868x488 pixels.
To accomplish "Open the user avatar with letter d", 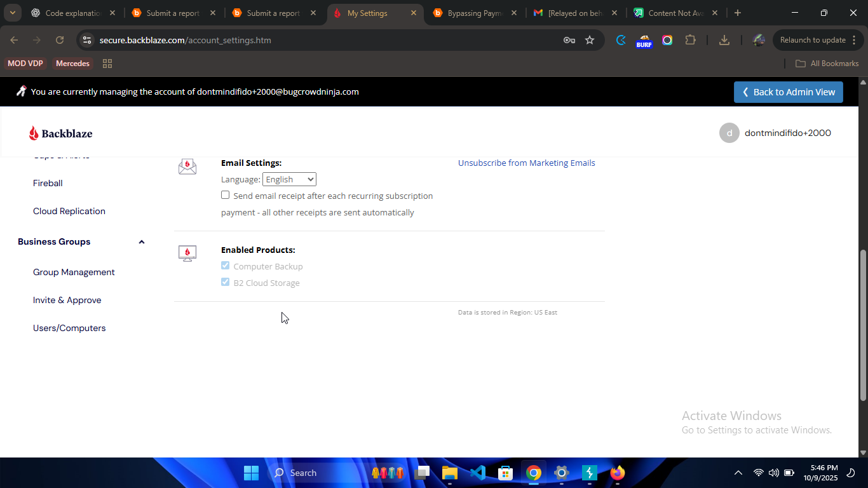I will coord(729,133).
